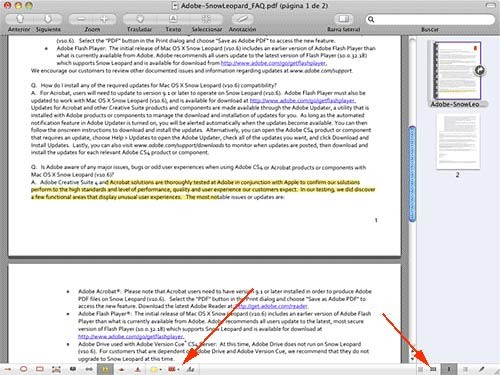Select the note annotation tool

tap(73, 369)
